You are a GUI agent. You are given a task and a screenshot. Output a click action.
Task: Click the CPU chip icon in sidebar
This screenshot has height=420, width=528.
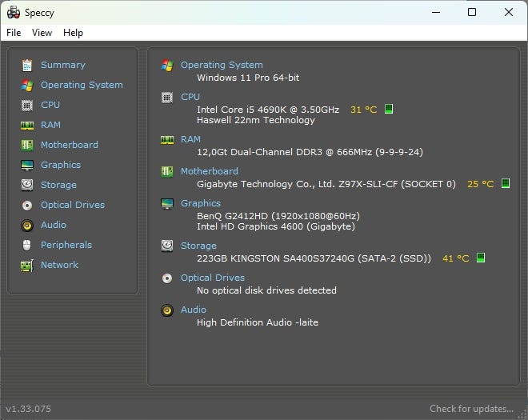pos(27,106)
